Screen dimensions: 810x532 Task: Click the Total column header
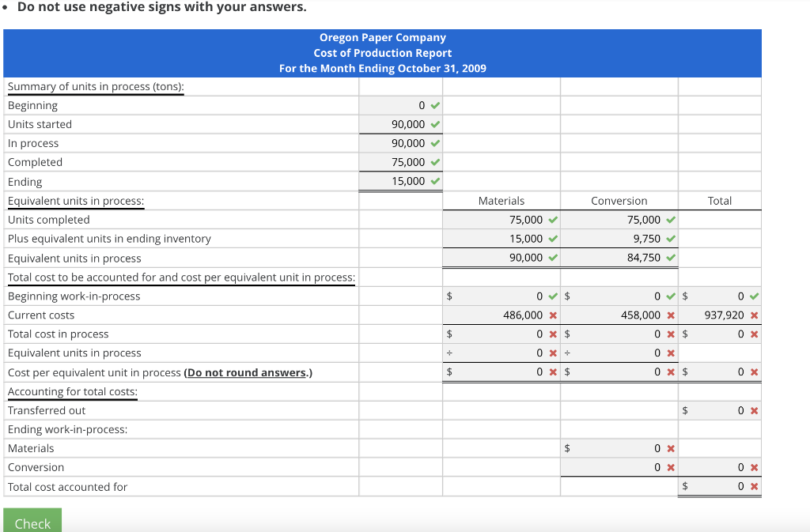pos(720,201)
